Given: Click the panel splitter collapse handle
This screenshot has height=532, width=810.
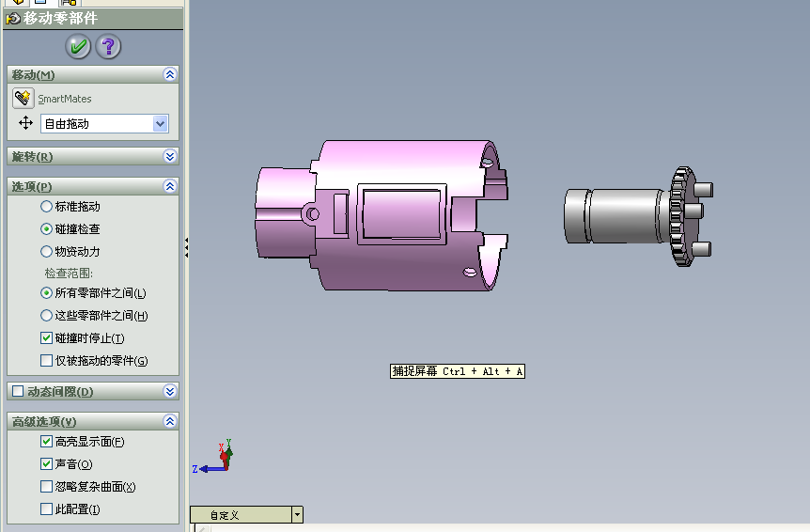Looking at the screenshot, I should 186,248.
